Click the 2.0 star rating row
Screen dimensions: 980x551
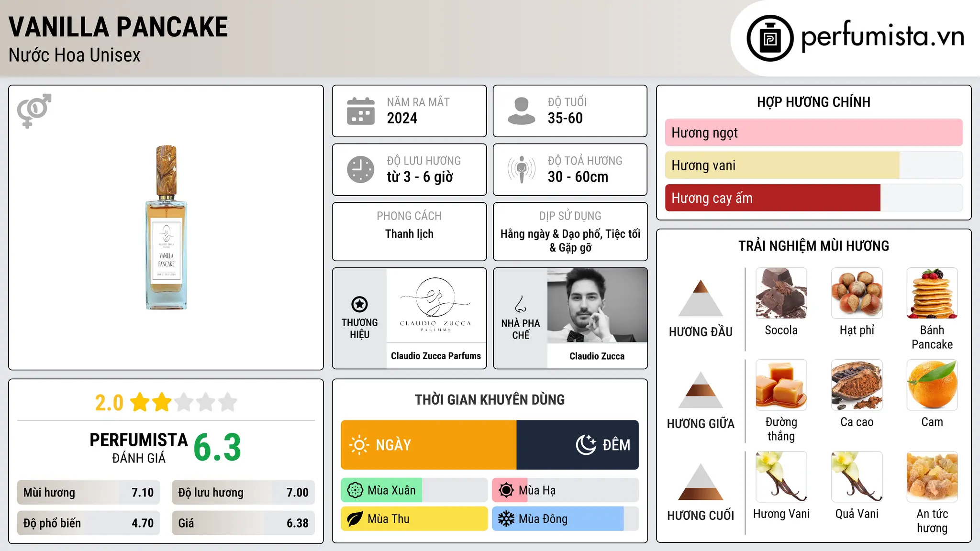tap(166, 402)
